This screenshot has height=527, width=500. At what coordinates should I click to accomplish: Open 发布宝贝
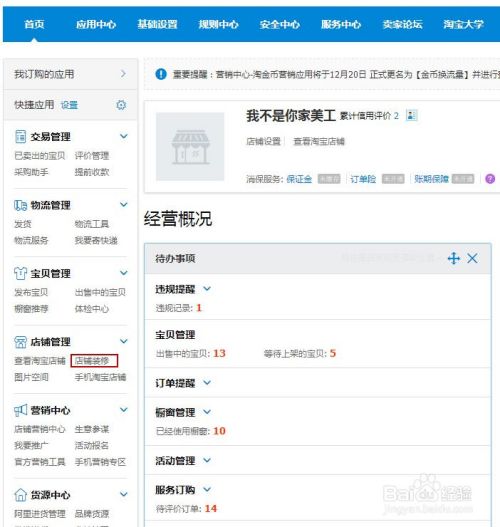coord(31,292)
